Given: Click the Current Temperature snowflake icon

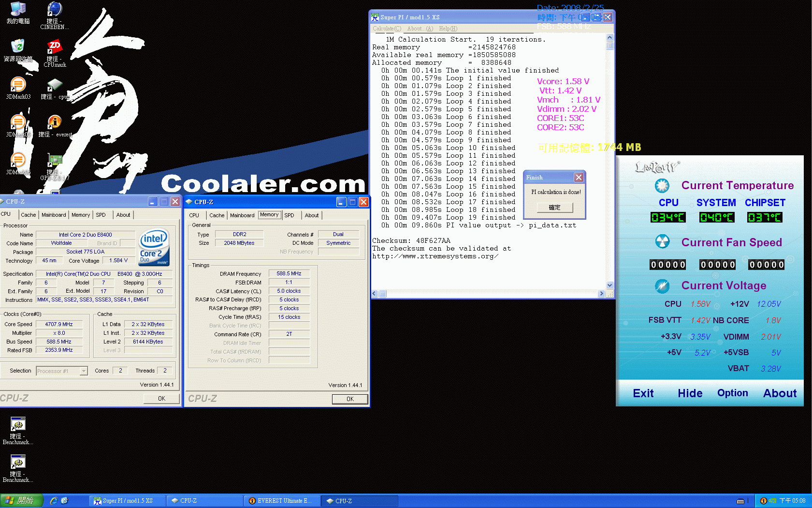Looking at the screenshot, I should [662, 185].
